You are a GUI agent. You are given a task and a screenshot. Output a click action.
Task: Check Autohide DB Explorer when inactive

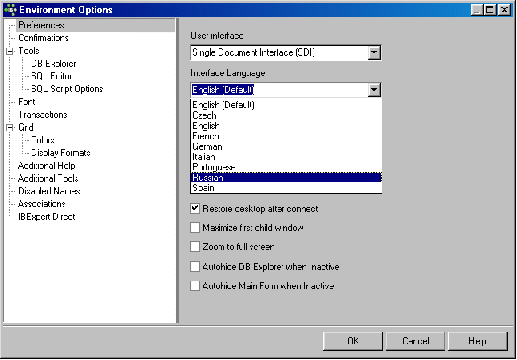(195, 267)
